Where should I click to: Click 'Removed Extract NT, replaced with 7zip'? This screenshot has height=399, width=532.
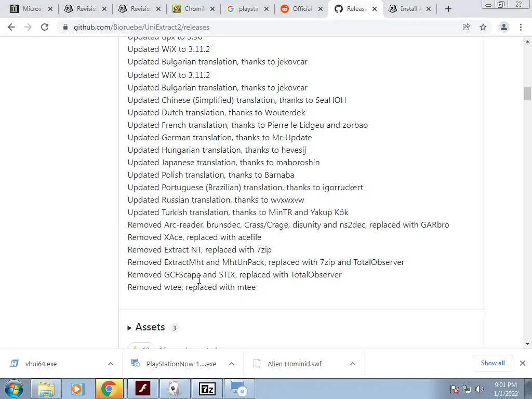click(x=199, y=250)
